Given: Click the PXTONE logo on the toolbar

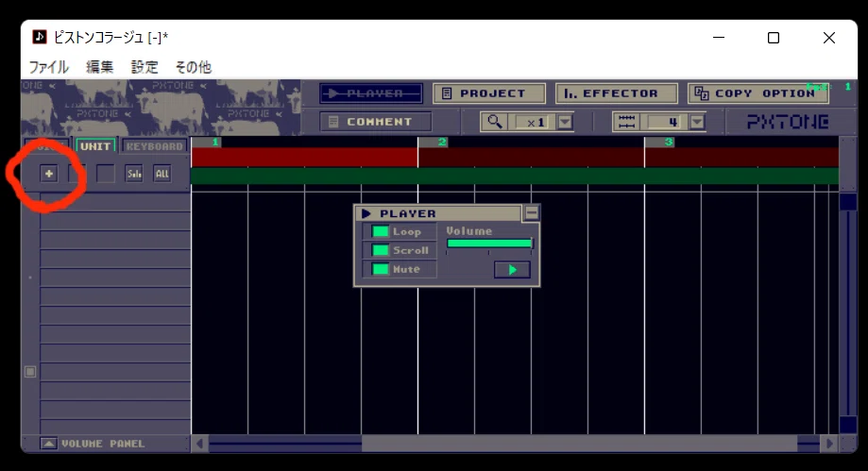Looking at the screenshot, I should pyautogui.click(x=788, y=122).
